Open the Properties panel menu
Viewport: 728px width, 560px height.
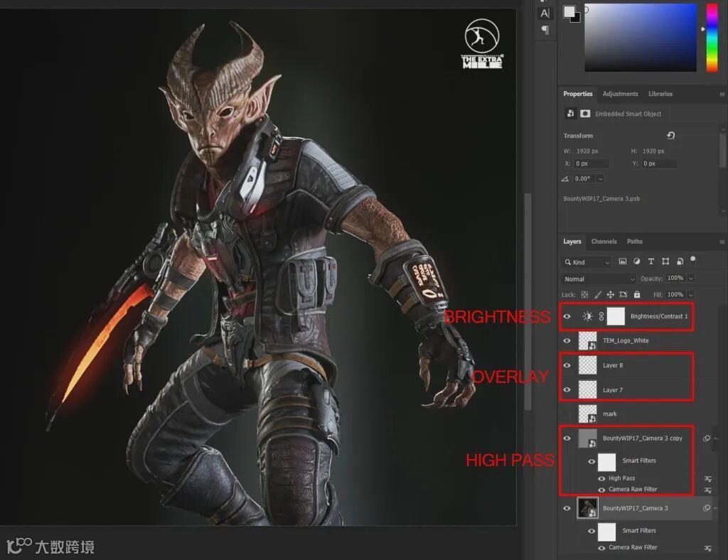click(722, 95)
